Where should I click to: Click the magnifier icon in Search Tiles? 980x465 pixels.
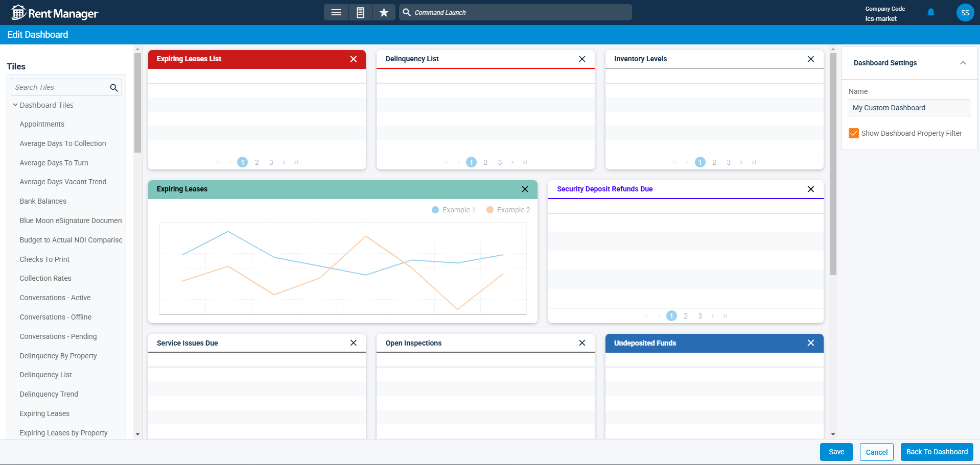[x=113, y=87]
